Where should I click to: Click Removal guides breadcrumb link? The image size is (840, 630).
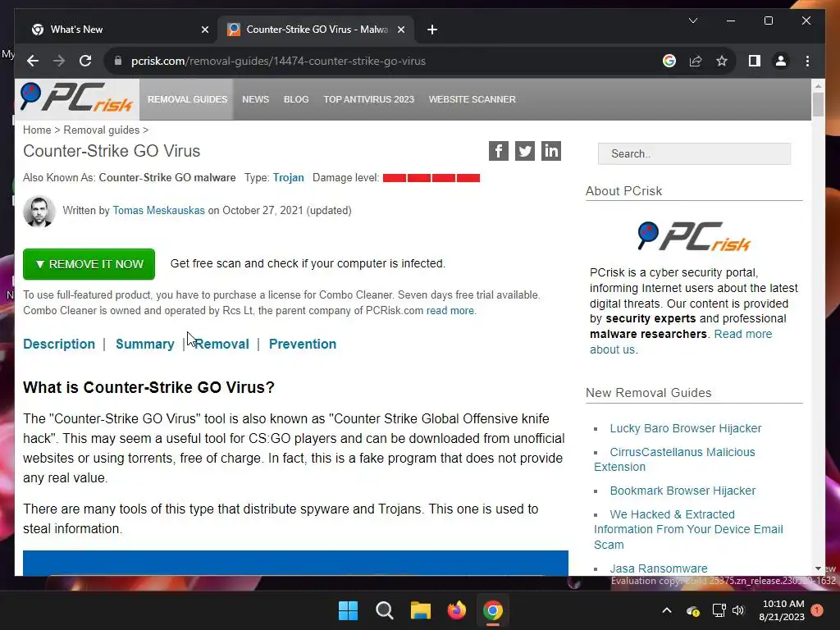[101, 130]
